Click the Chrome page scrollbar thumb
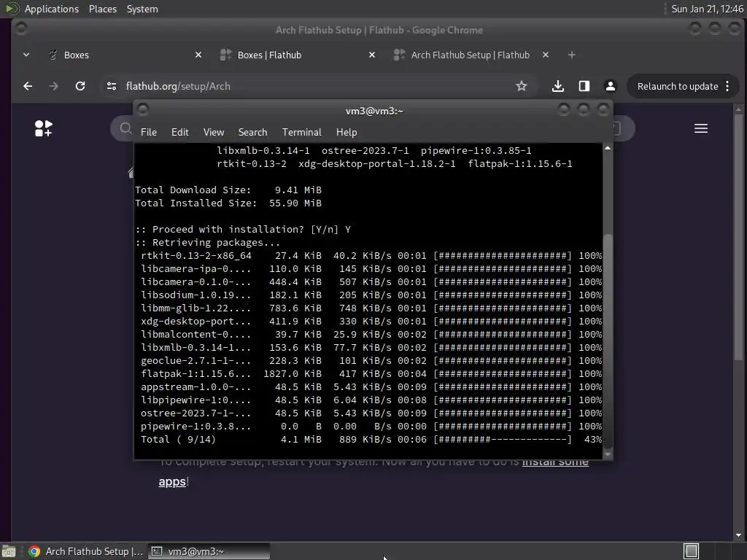747x560 pixels. (738, 237)
